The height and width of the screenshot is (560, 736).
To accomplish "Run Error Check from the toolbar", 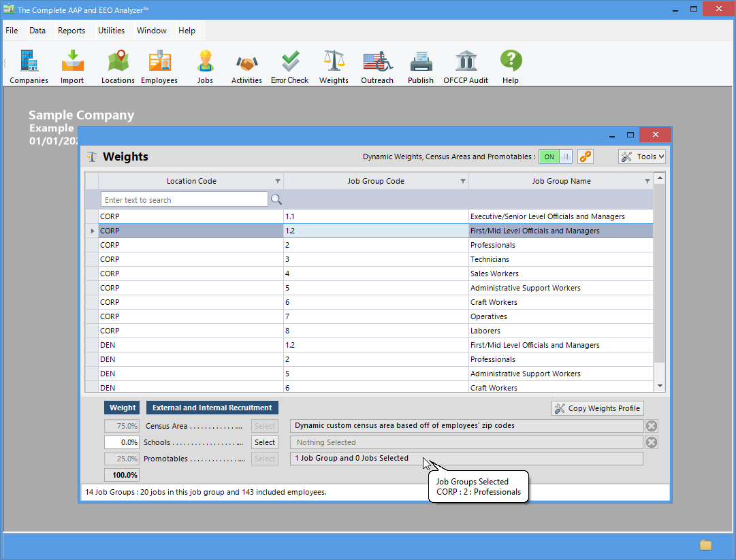I will 289,67.
